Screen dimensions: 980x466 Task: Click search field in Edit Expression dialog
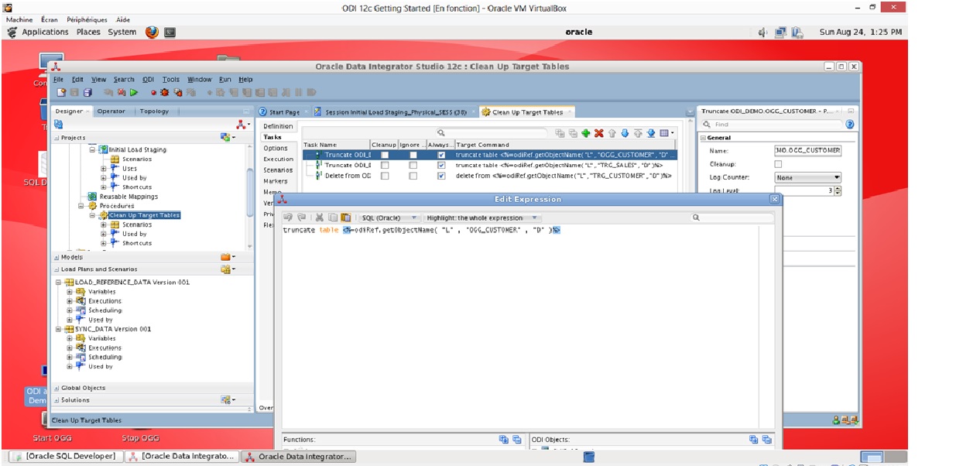click(734, 218)
